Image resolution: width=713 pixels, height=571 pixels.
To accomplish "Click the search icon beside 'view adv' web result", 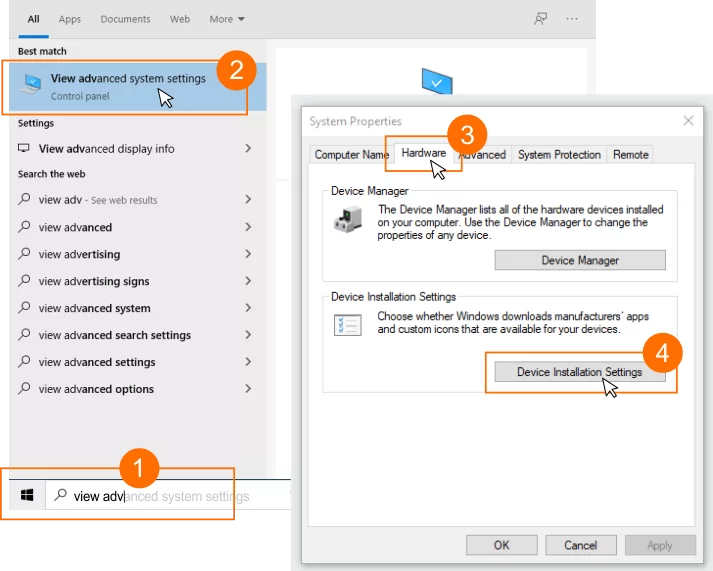I will click(x=24, y=199).
